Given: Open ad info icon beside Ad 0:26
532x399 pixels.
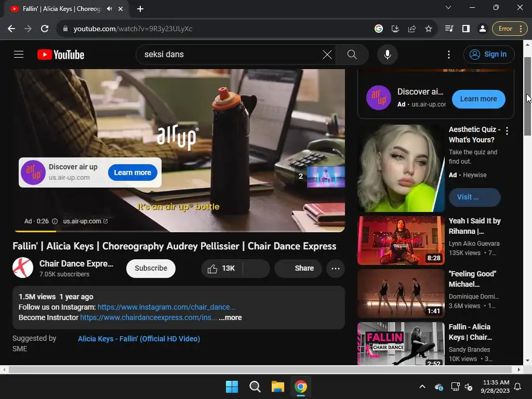Looking at the screenshot, I should 55,221.
